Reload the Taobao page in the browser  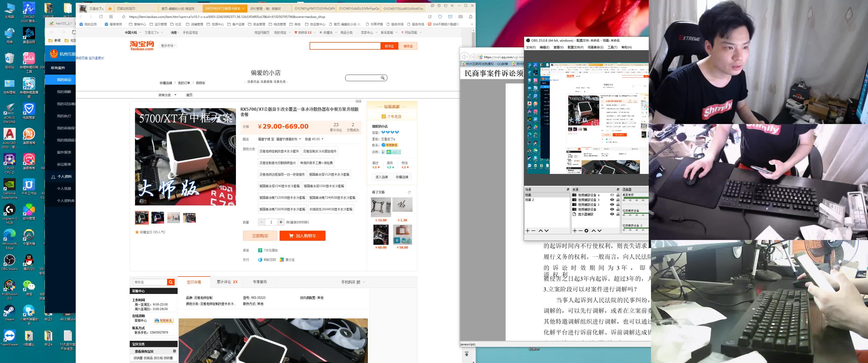101,16
